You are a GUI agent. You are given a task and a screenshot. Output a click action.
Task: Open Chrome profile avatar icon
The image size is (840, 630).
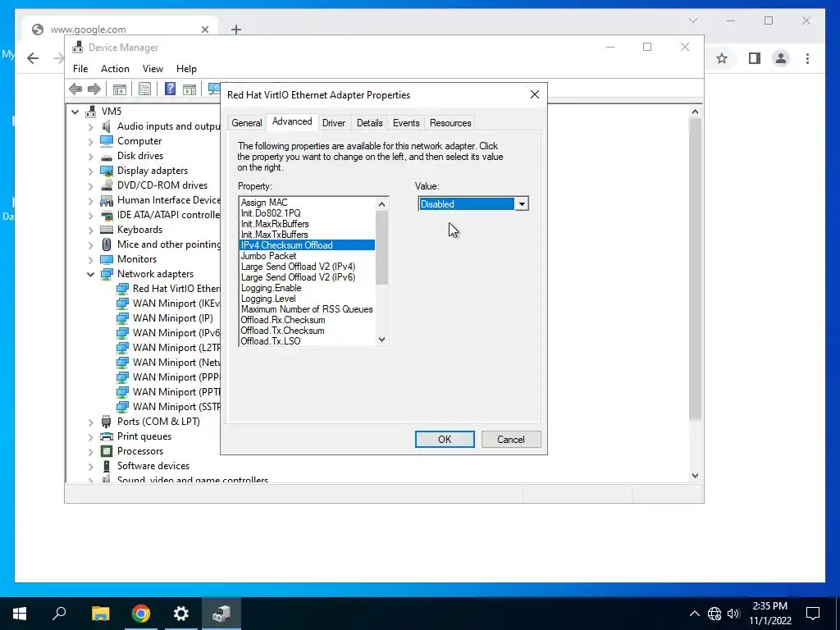click(781, 58)
